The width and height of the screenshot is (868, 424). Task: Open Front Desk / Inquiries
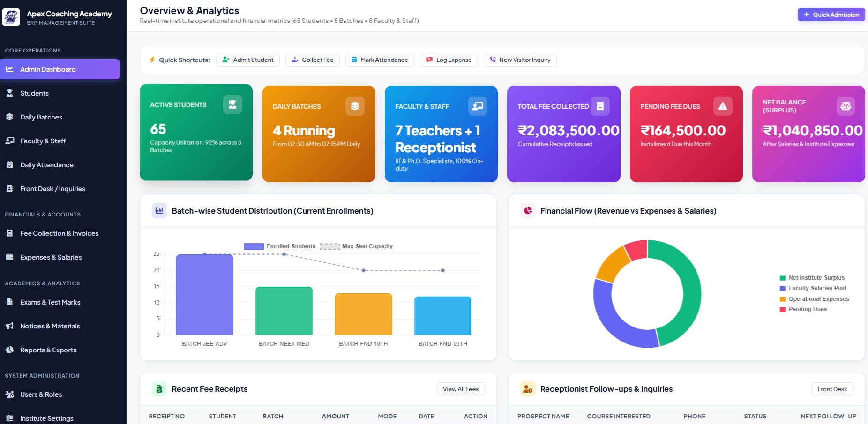pos(60,189)
